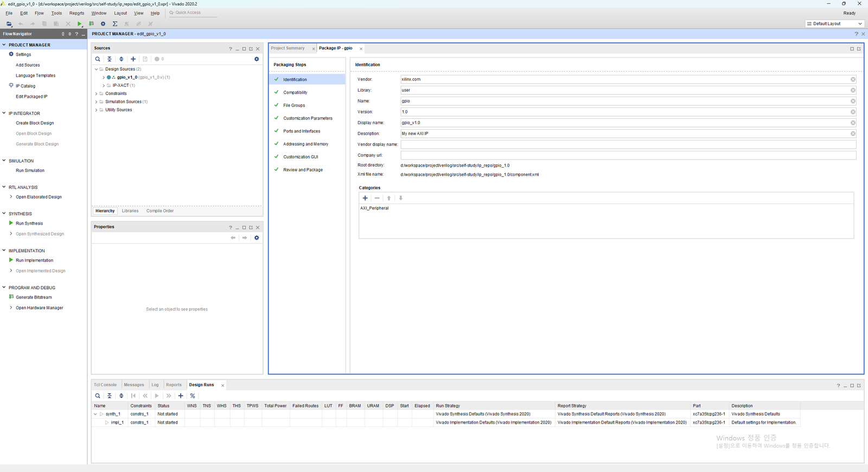The width and height of the screenshot is (868, 472).
Task: Click the Program Device icon in toolbar
Action: click(91, 24)
